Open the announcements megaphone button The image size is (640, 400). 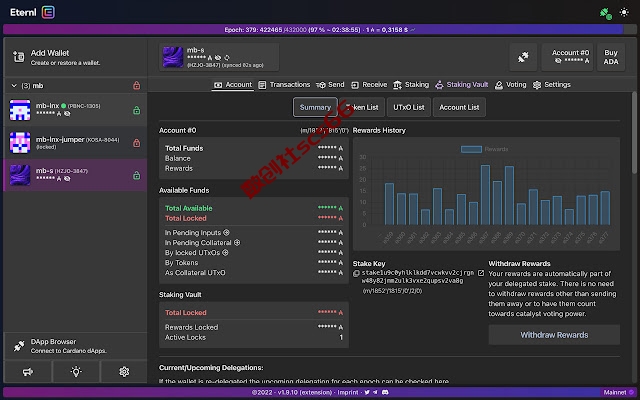(28, 371)
